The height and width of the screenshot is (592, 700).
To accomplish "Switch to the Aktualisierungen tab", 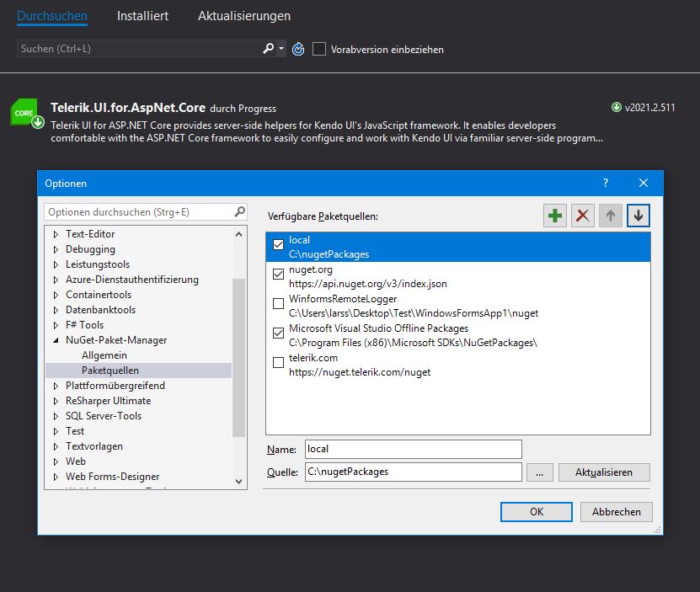I will tap(244, 16).
